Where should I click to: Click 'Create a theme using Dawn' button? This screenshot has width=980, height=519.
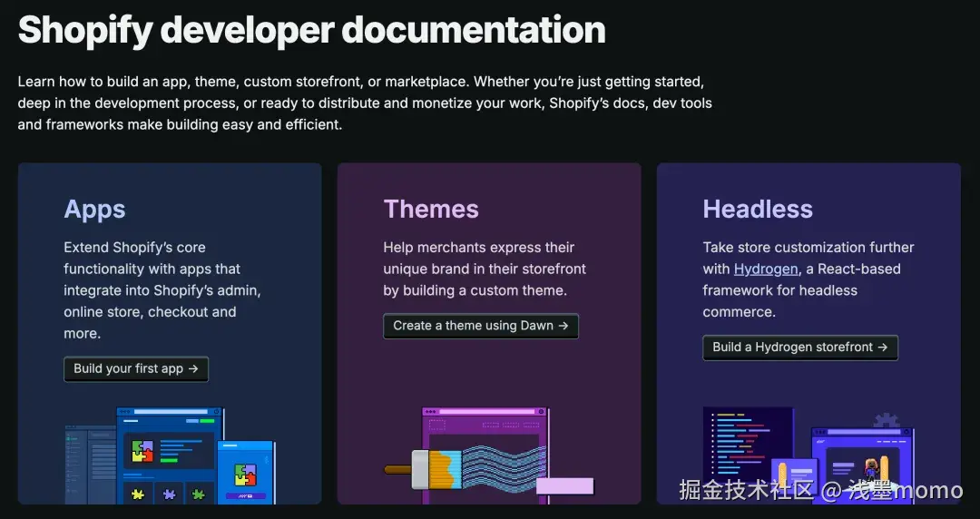coord(481,326)
